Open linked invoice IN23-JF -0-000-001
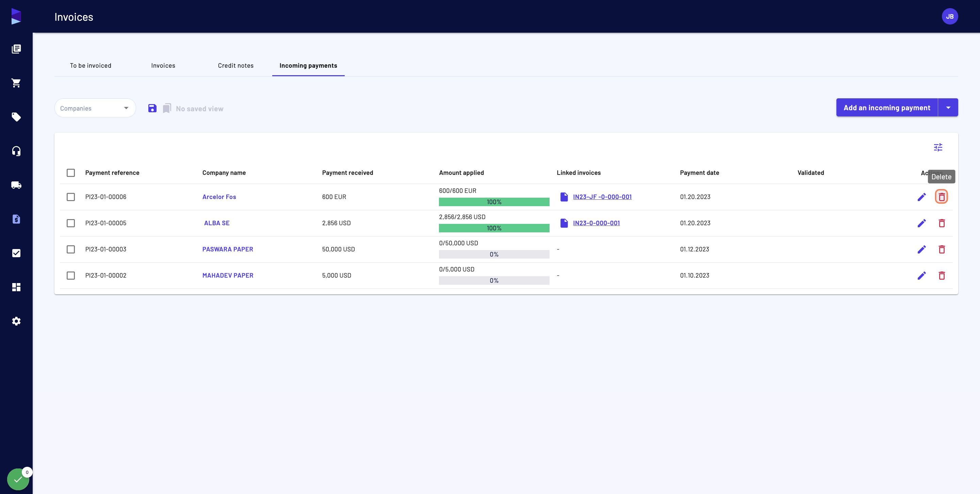980x494 pixels. (x=602, y=197)
